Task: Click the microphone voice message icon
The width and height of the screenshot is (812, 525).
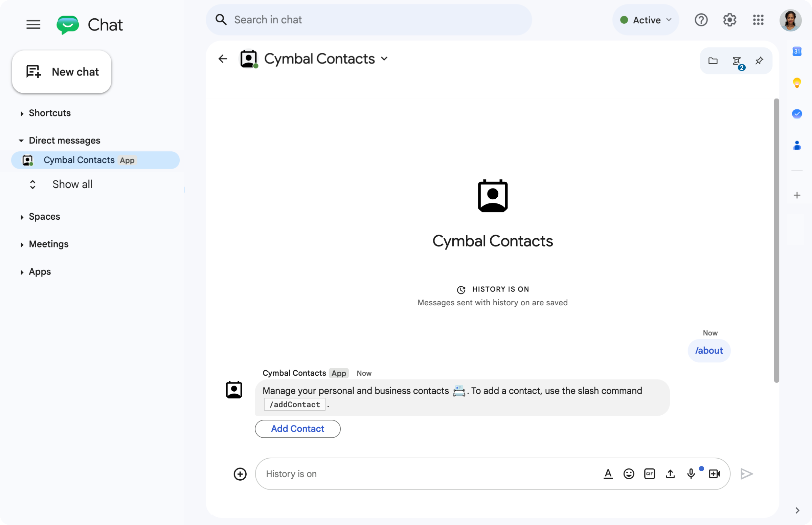Action: [x=691, y=474]
